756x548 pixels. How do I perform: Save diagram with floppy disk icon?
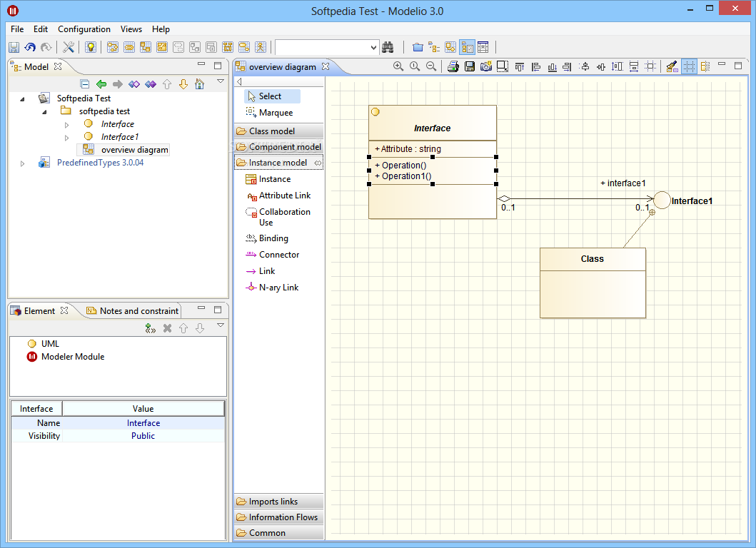click(x=470, y=66)
